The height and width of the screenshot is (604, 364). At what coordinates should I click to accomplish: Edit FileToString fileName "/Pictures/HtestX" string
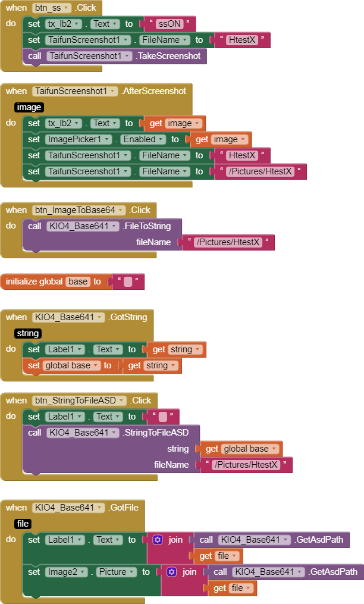pyautogui.click(x=228, y=242)
